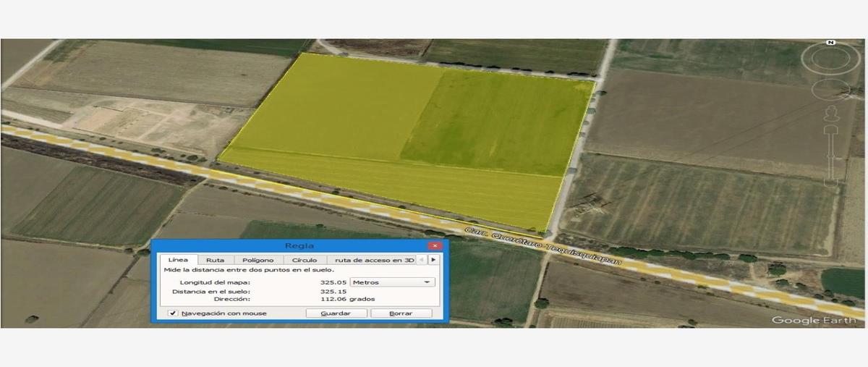This screenshot has width=868, height=367.
Task: Click the Guardar button
Action: pyautogui.click(x=336, y=313)
